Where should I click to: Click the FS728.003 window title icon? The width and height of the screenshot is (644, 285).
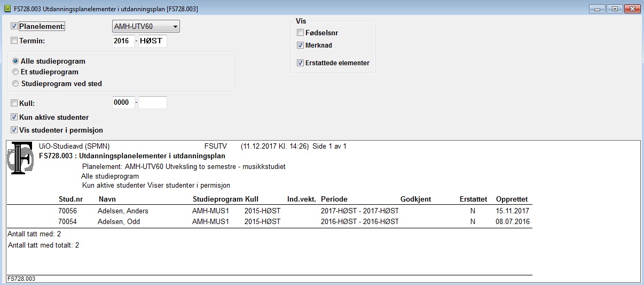(x=7, y=9)
